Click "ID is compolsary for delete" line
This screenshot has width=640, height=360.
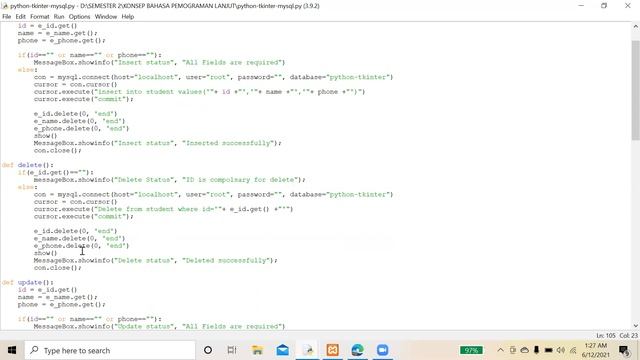pos(169,180)
